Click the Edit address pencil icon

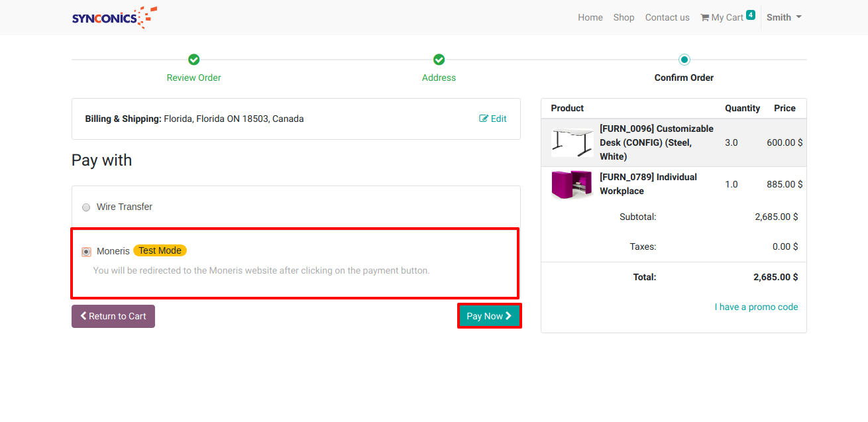pos(484,119)
